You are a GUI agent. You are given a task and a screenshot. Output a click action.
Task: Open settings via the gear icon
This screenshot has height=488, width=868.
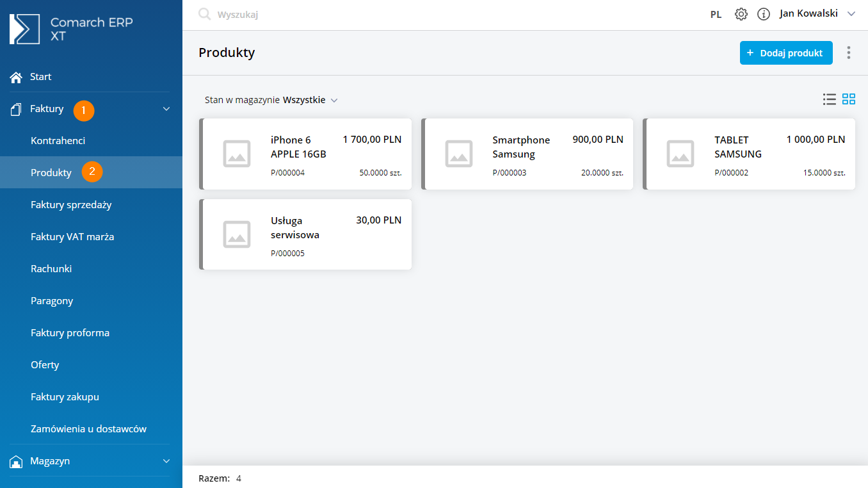tap(741, 14)
